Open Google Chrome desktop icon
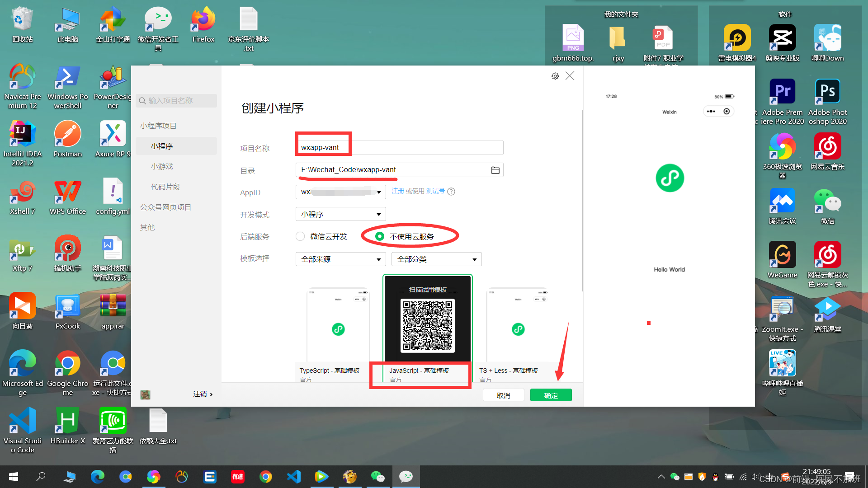 coord(68,373)
